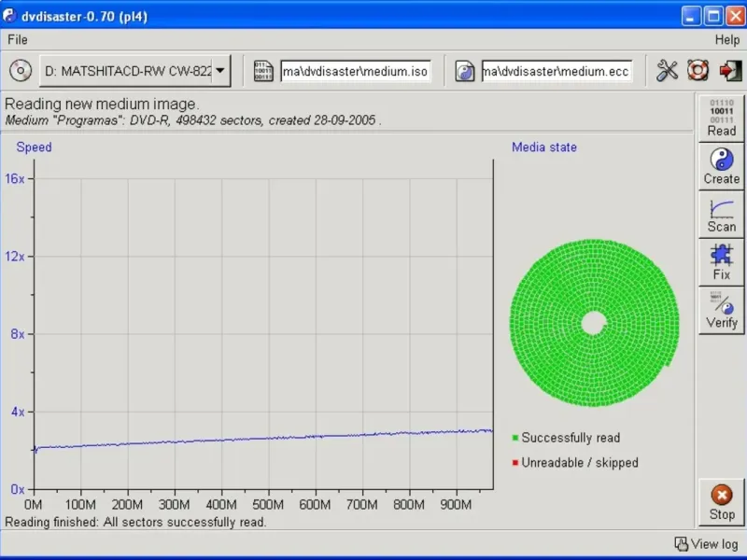This screenshot has height=560, width=747.
Task: Click the 0x axis label
Action: pos(18,489)
